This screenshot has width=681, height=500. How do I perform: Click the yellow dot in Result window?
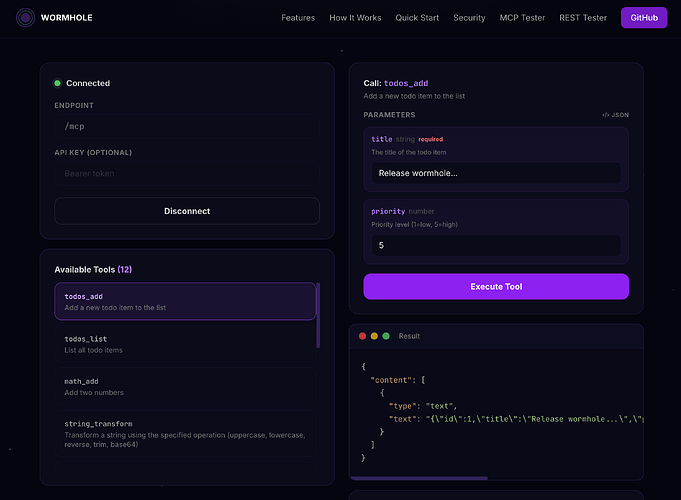click(374, 336)
